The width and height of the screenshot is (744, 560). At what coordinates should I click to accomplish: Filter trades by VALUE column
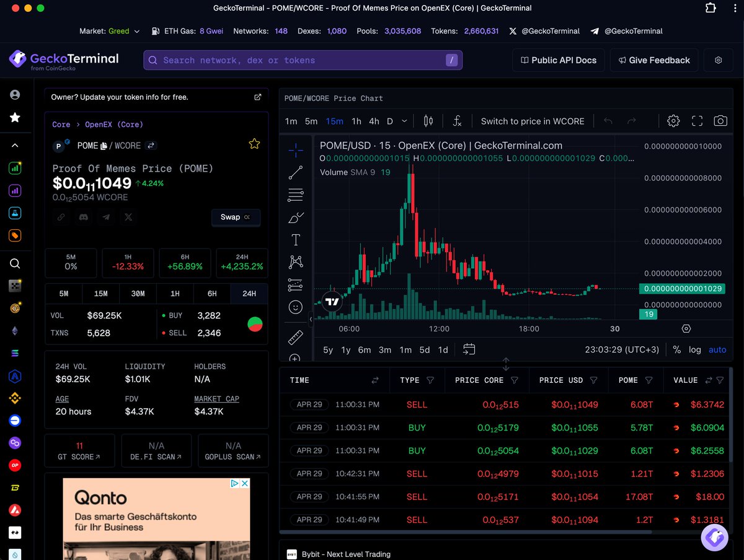[x=721, y=380]
